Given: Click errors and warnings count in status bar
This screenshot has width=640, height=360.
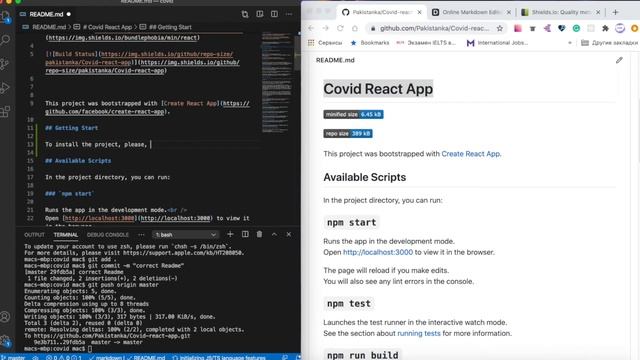Looking at the screenshot, I should coord(64,358).
